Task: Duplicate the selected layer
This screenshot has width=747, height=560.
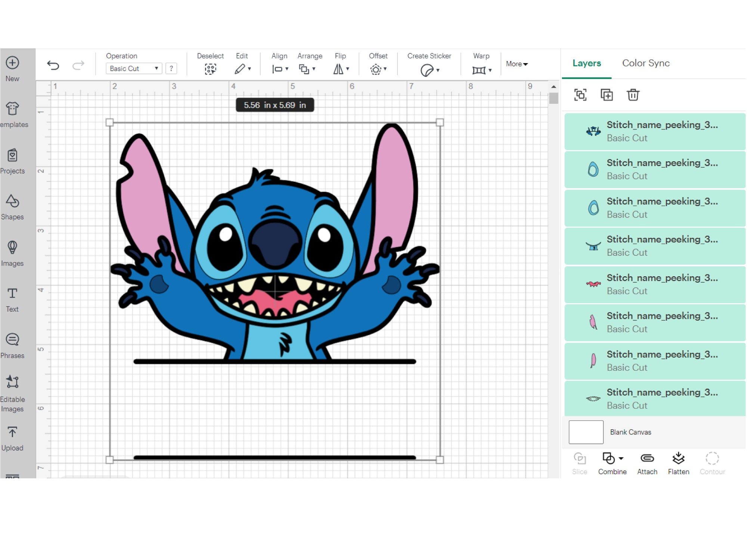Action: point(607,95)
